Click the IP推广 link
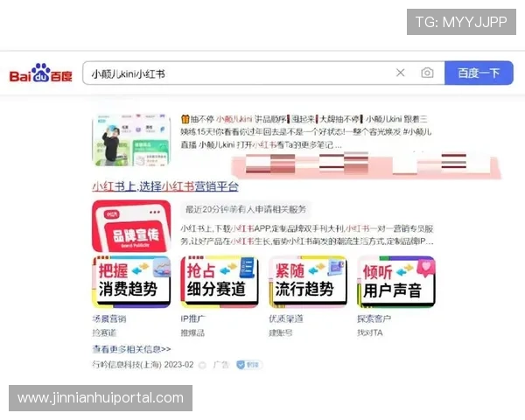The image size is (525, 420). (x=193, y=318)
